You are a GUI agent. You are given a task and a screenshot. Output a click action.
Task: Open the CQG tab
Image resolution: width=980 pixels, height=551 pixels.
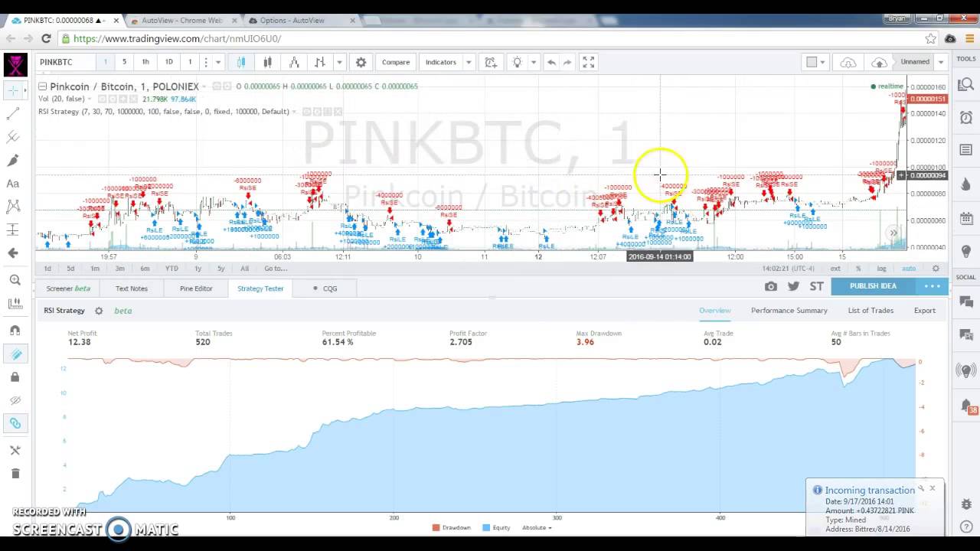click(x=325, y=289)
